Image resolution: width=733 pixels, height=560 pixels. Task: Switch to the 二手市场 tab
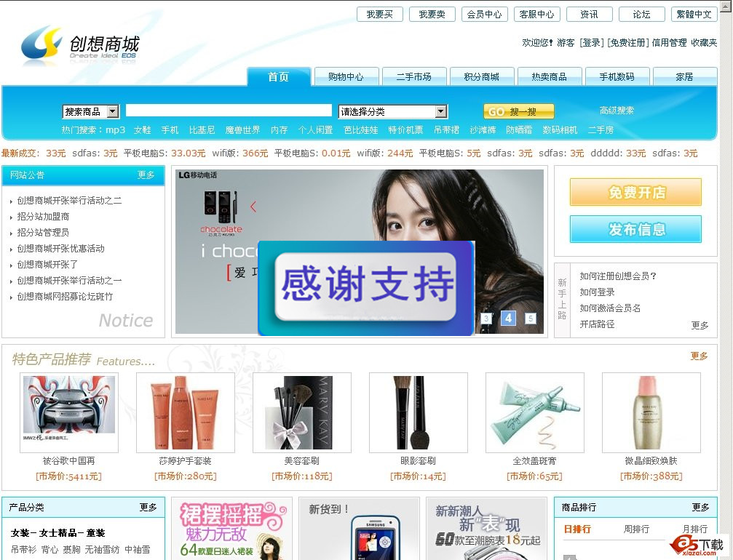coord(413,76)
